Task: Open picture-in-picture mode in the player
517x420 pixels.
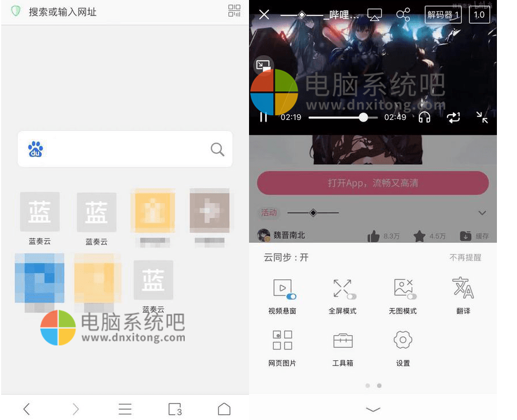Action: [x=263, y=65]
